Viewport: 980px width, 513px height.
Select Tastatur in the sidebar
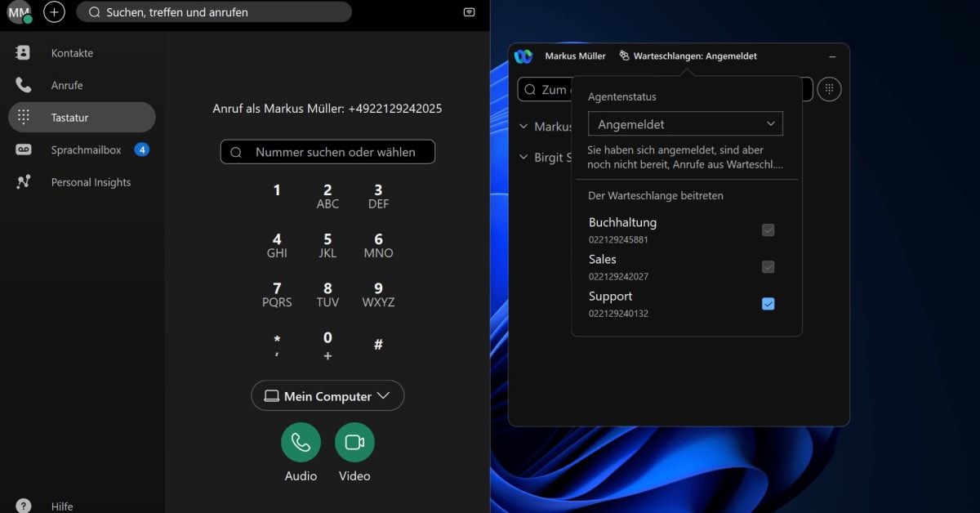82,118
